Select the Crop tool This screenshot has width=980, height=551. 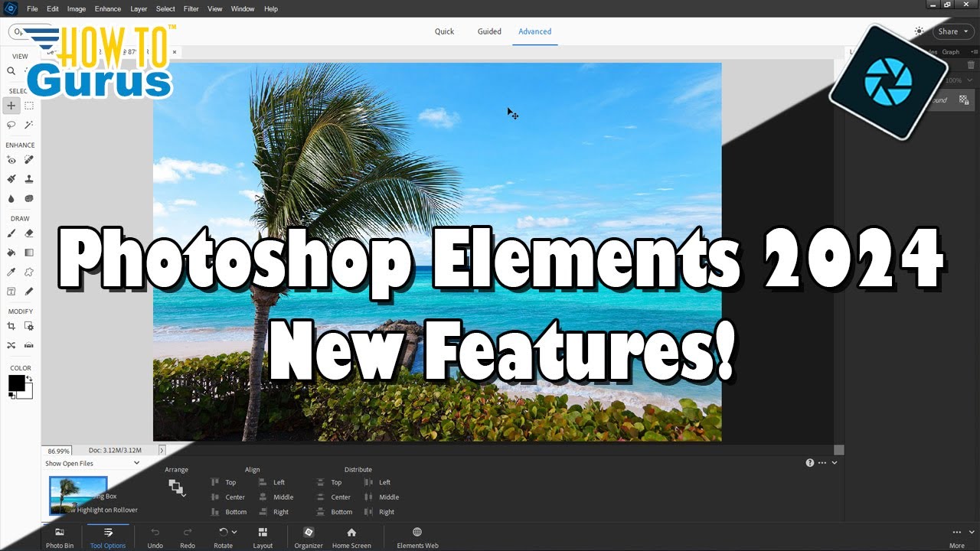(11, 327)
